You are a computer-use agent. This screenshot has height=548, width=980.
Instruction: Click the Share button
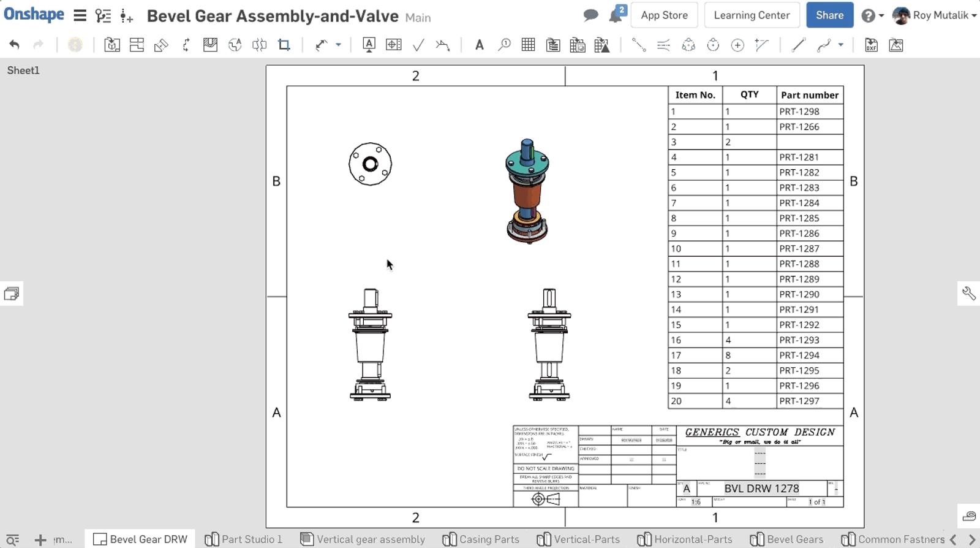pos(829,15)
